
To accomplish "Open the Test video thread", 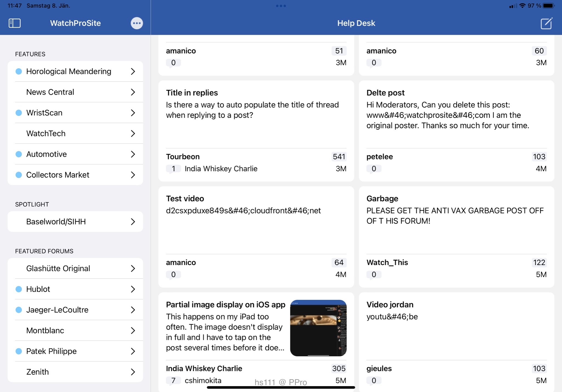I will pos(256,237).
